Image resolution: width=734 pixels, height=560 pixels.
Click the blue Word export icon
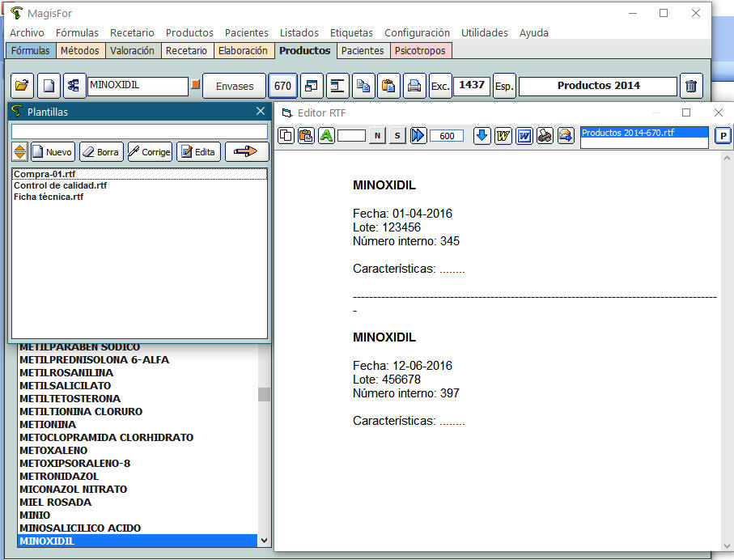coord(524,135)
